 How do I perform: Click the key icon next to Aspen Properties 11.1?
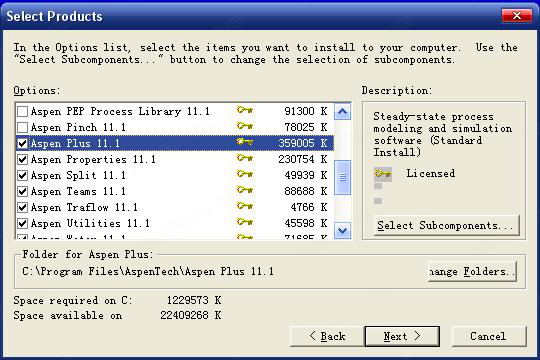245,158
